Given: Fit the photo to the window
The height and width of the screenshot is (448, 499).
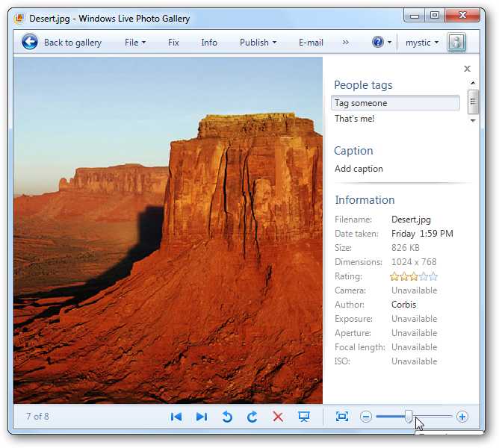Looking at the screenshot, I should point(342,417).
